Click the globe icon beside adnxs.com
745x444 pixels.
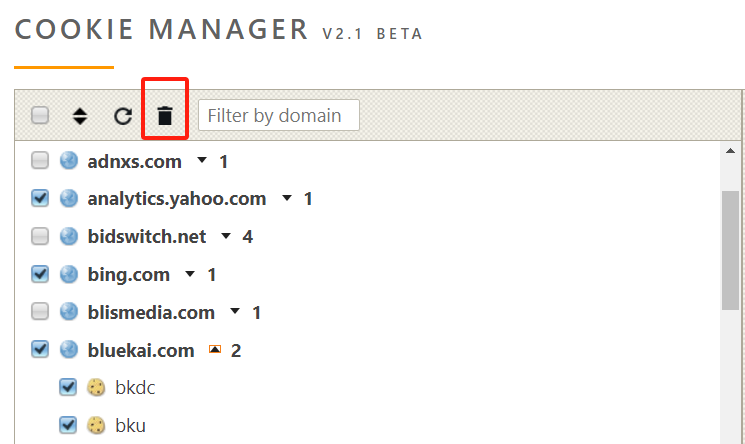point(69,161)
